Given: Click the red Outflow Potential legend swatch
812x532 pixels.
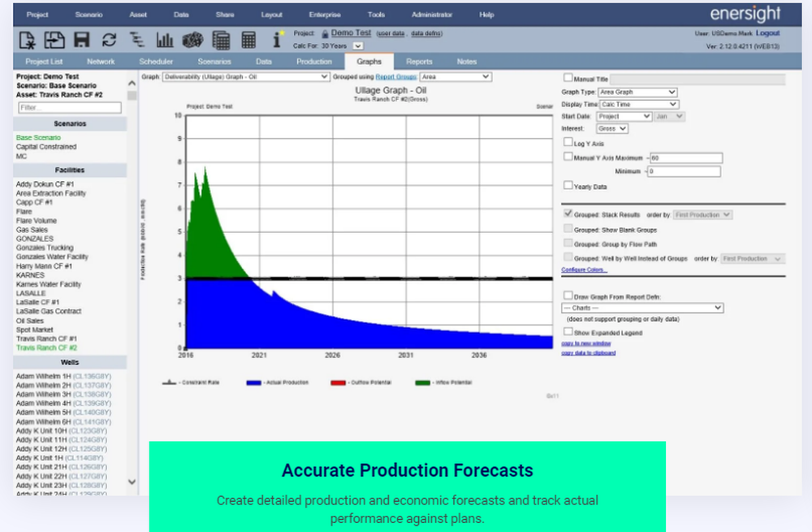Looking at the screenshot, I should tap(338, 383).
